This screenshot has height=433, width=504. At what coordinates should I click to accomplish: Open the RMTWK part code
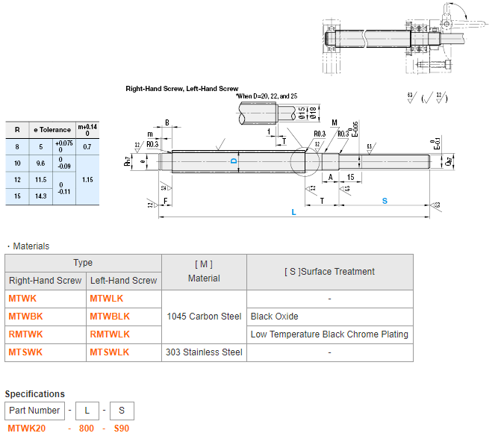click(25, 334)
